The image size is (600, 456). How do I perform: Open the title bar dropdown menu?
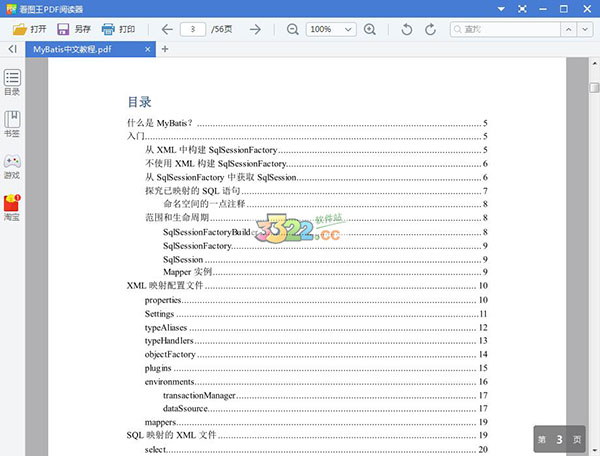(501, 9)
